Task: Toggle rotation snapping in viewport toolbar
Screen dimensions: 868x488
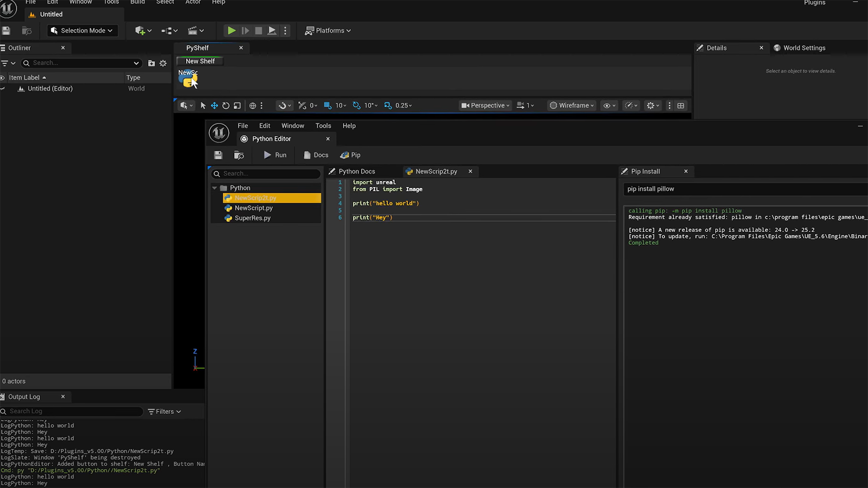Action: (x=357, y=105)
